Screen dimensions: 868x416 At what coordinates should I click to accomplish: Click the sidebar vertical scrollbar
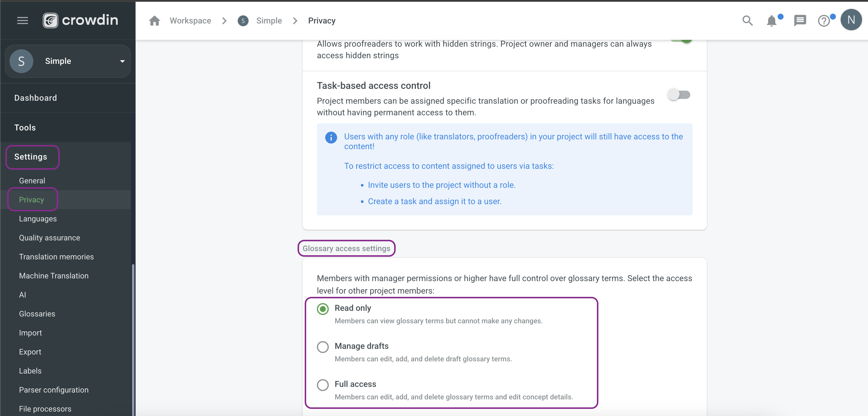pos(133,340)
